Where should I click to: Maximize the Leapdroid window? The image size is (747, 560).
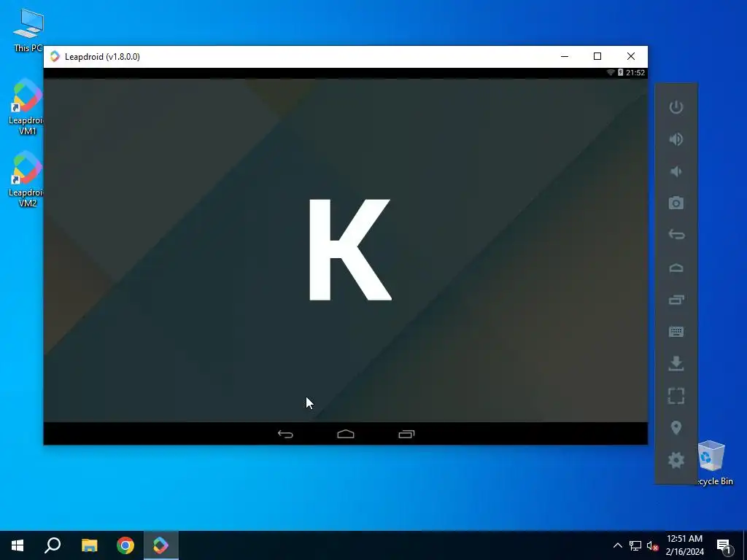(x=597, y=56)
